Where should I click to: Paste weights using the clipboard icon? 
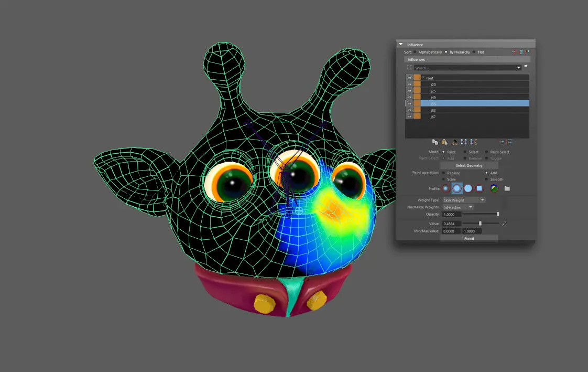(444, 142)
